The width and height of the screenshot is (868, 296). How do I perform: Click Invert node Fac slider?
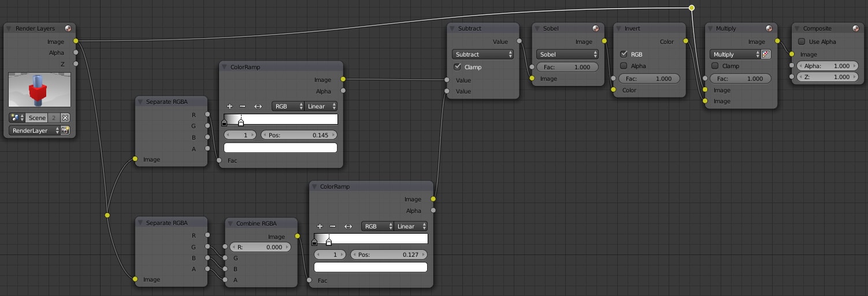pyautogui.click(x=649, y=78)
